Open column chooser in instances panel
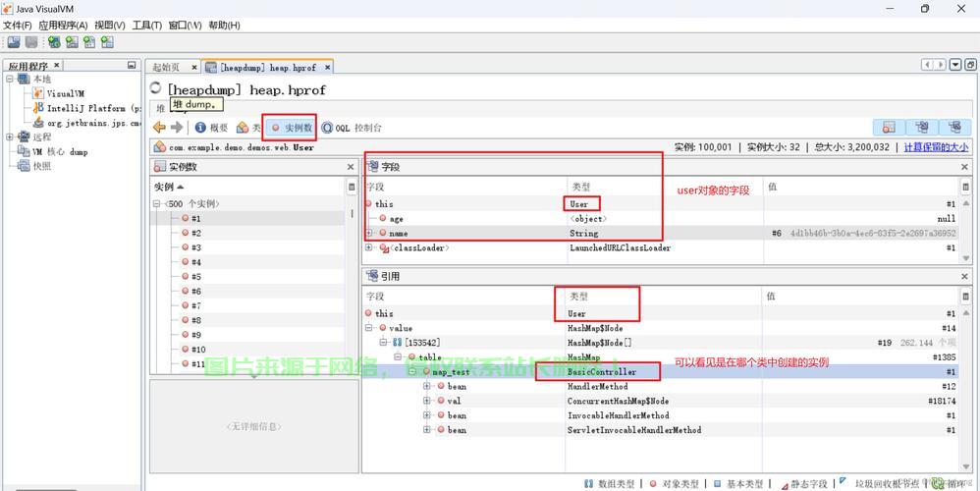This screenshot has height=491, width=980. click(x=351, y=187)
